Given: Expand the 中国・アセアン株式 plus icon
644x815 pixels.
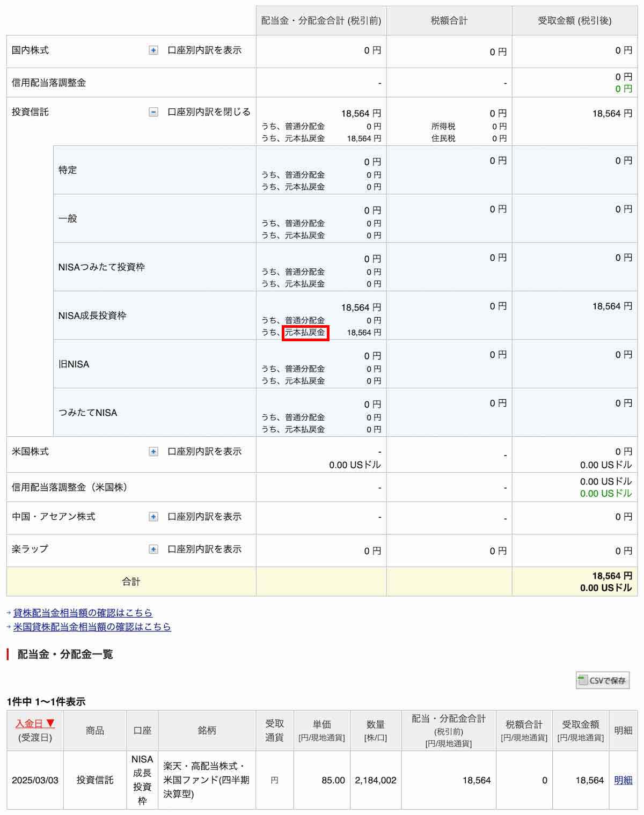Looking at the screenshot, I should [153, 517].
